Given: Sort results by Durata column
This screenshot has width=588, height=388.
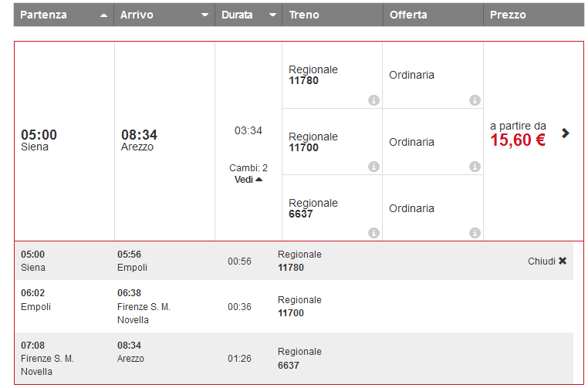Looking at the screenshot, I should (248, 15).
